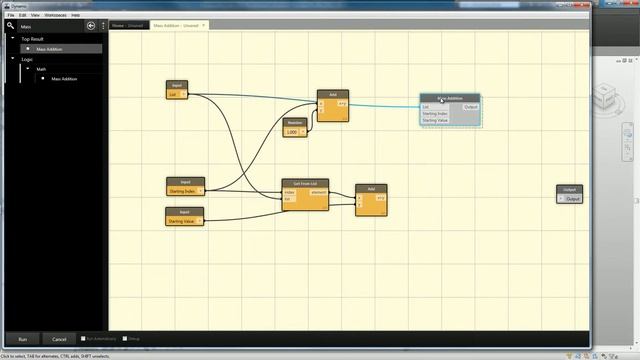The height and width of the screenshot is (360, 640).
Task: Click the Math subcategory label
Action: coord(41,69)
